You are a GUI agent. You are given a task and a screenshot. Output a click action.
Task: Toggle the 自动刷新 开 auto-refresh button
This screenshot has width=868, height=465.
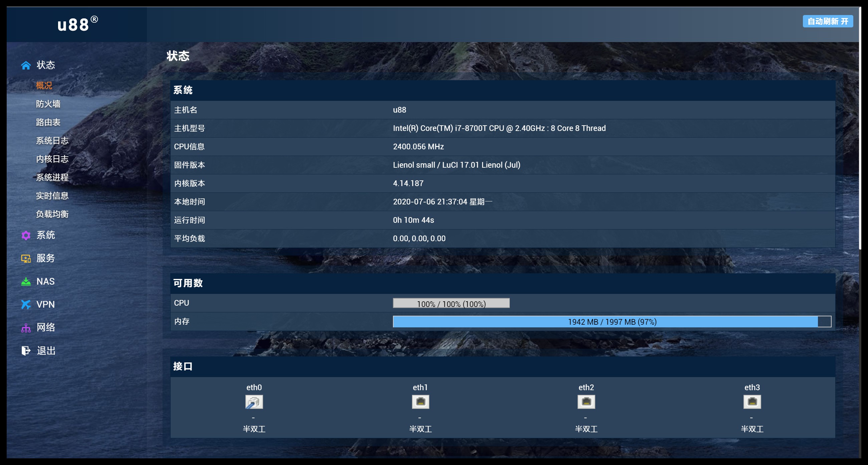(x=827, y=21)
